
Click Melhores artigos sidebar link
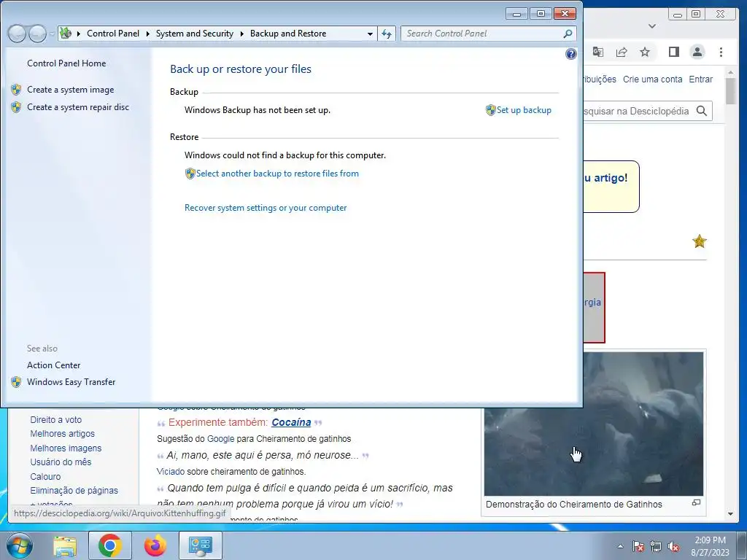(63, 434)
